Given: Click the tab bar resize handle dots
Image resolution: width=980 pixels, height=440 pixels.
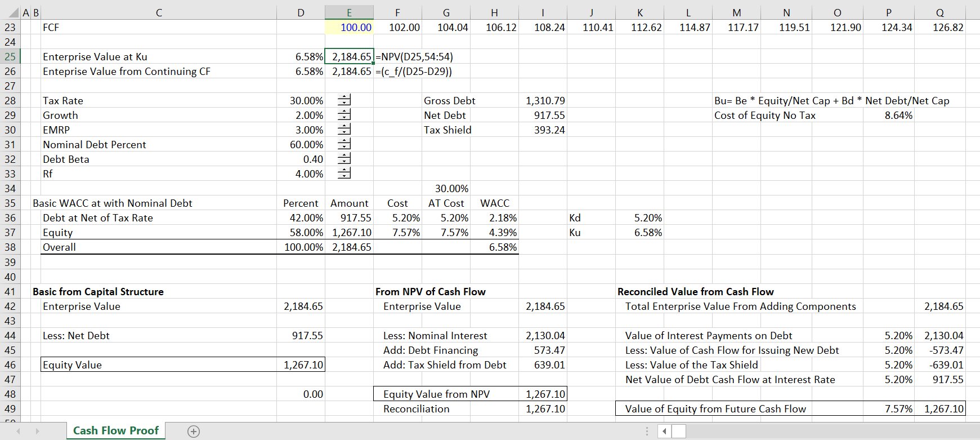Looking at the screenshot, I should (646, 432).
